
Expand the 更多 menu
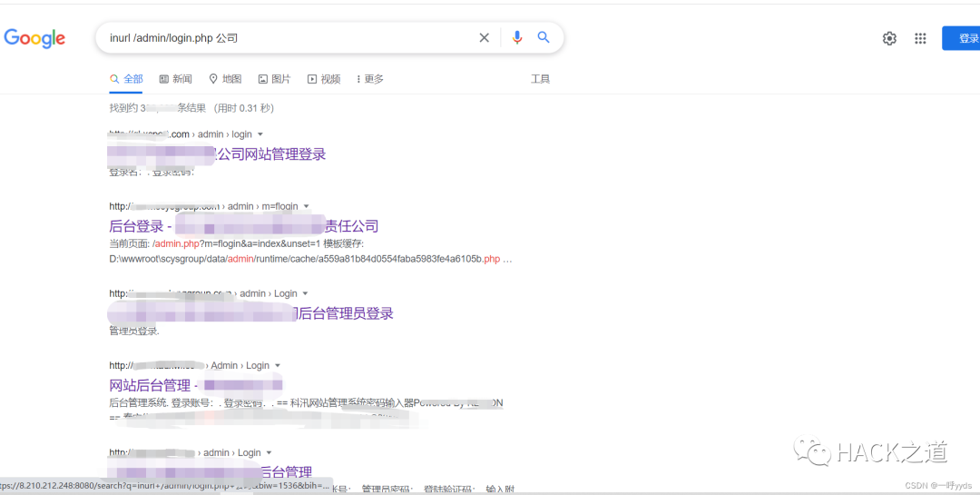(x=370, y=79)
